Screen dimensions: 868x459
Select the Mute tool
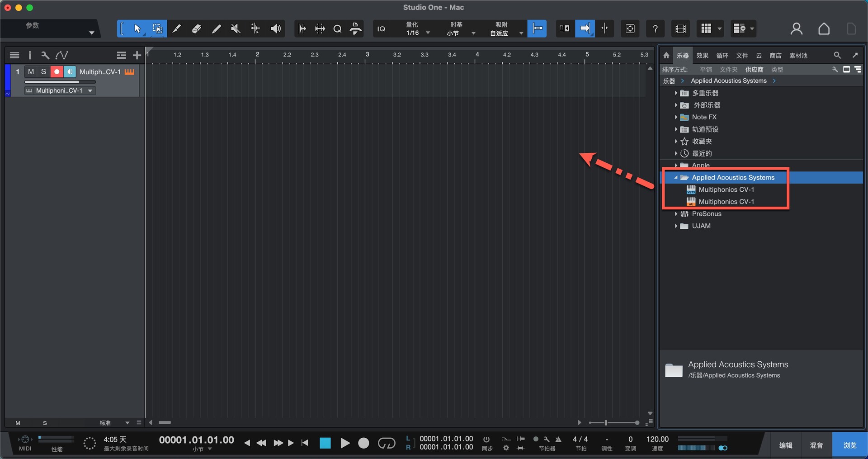pyautogui.click(x=236, y=29)
